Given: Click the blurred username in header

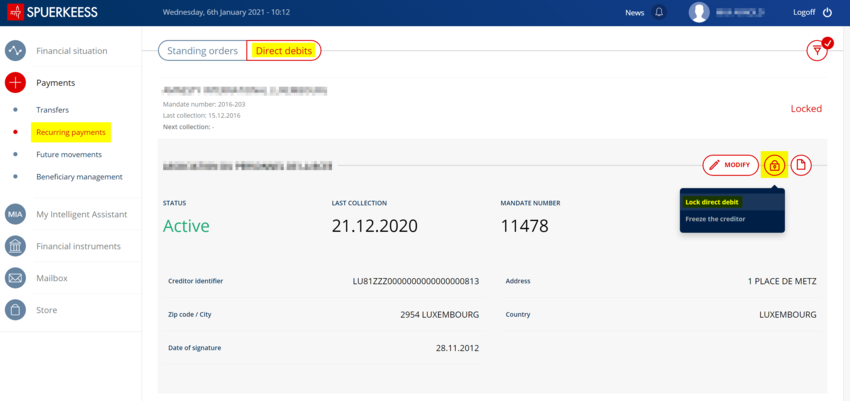Looking at the screenshot, I should click(x=739, y=12).
